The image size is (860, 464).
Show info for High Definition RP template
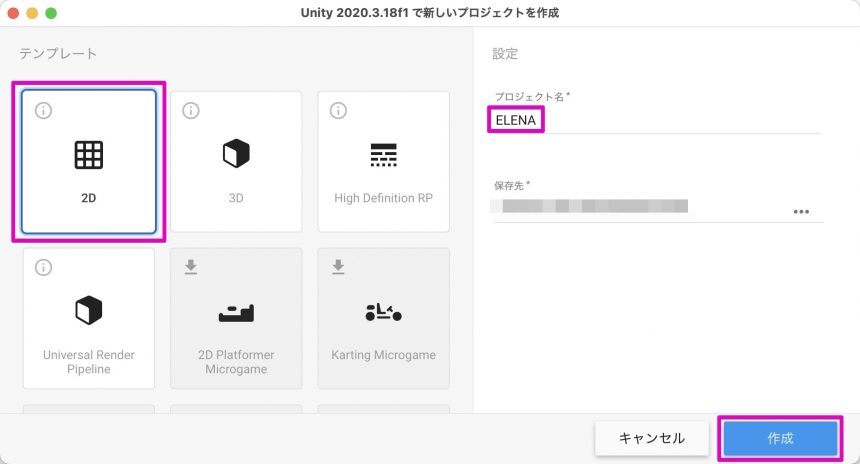click(338, 110)
